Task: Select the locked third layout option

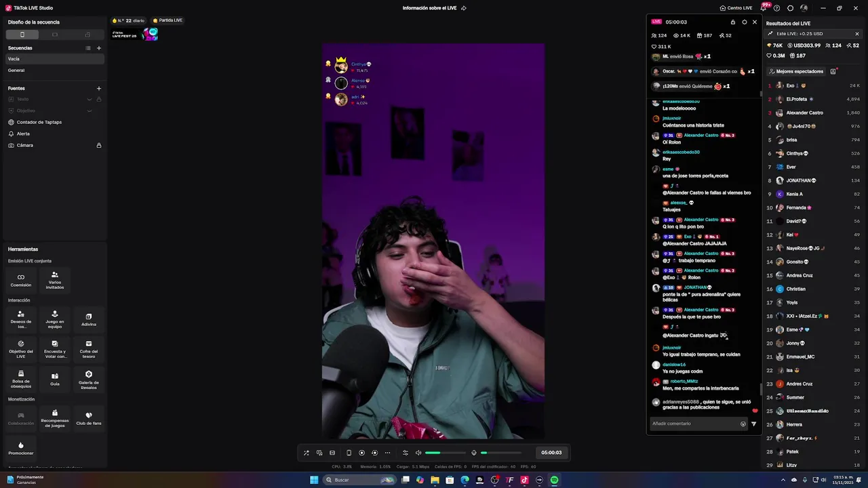Action: 87,35
